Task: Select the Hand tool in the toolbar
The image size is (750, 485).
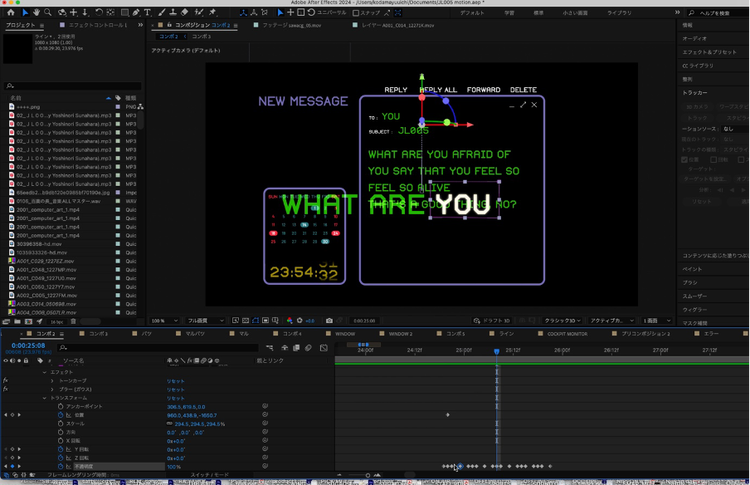Action: coord(36,13)
